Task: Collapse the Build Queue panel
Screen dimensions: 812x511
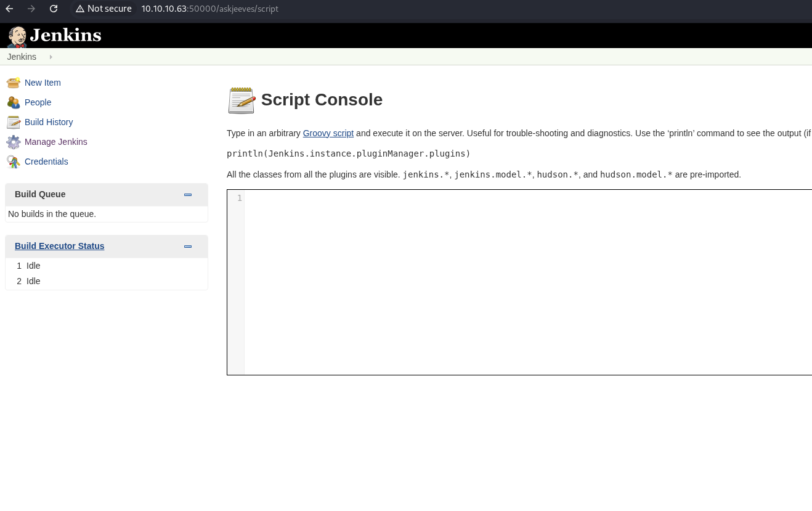Action: click(x=188, y=195)
